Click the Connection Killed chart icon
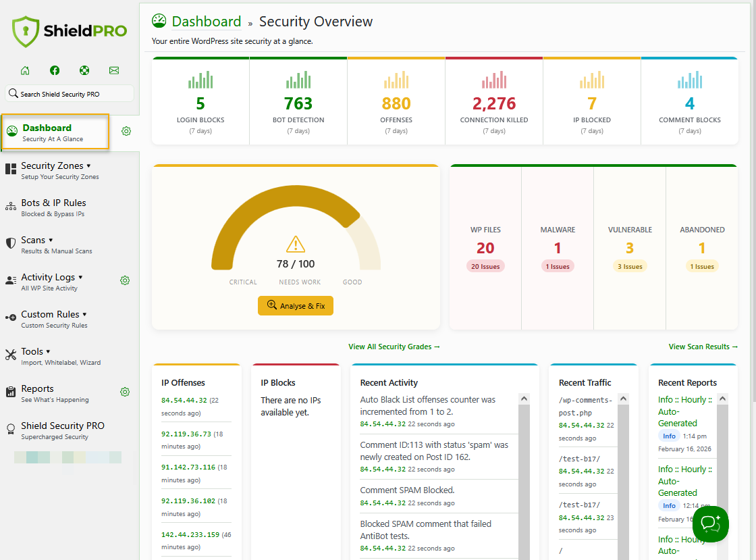This screenshot has height=560, width=756. click(x=494, y=80)
